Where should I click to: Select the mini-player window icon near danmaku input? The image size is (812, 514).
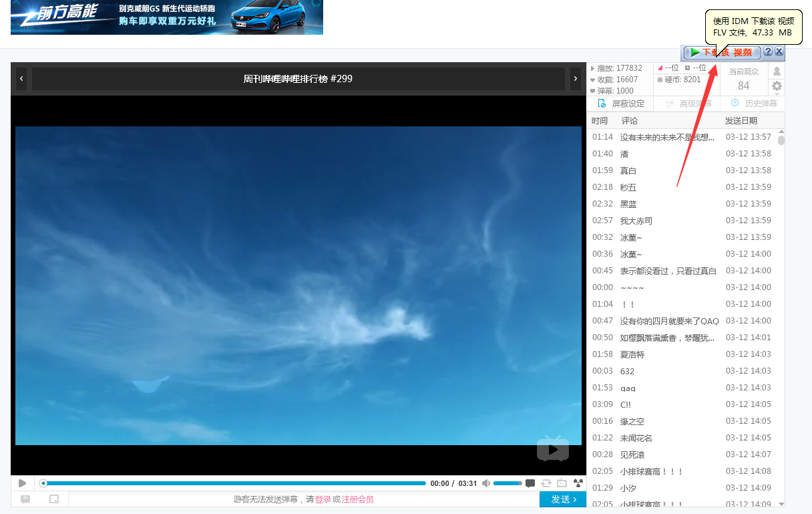(54, 499)
